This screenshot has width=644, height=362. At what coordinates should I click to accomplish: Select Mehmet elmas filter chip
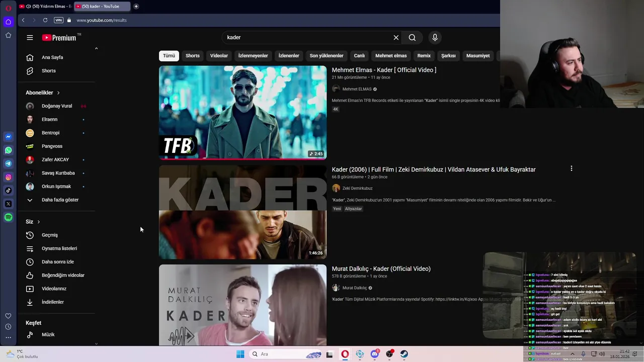391,56
